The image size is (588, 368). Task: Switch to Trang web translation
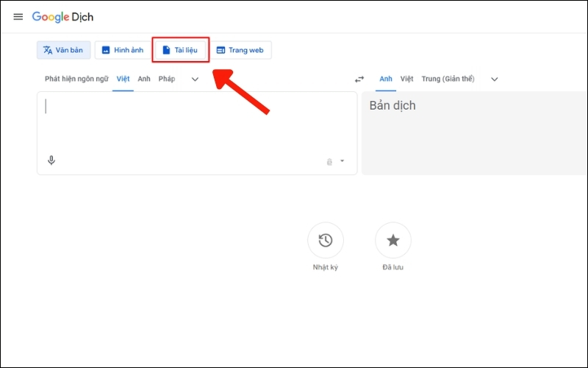(x=240, y=50)
